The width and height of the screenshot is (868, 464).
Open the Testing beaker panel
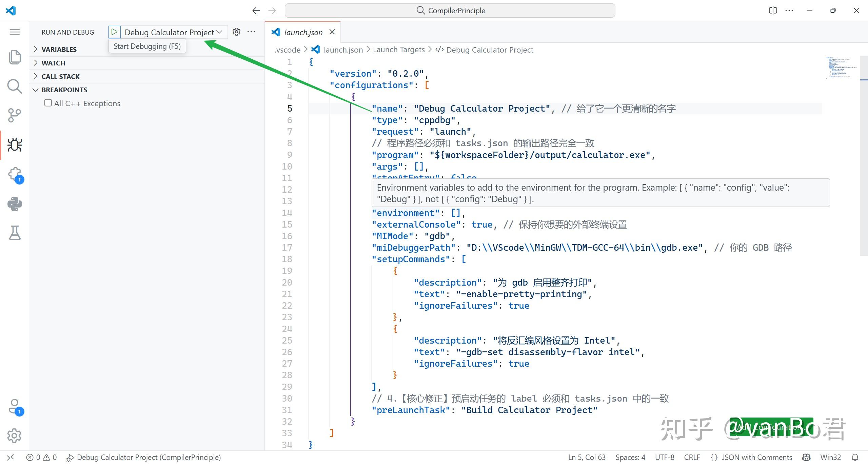[14, 233]
